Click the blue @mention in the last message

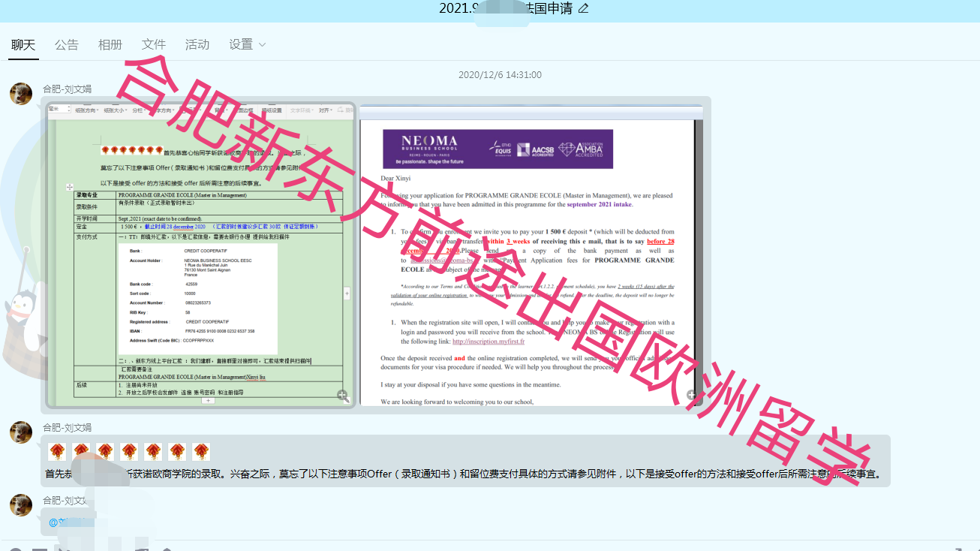(x=71, y=522)
